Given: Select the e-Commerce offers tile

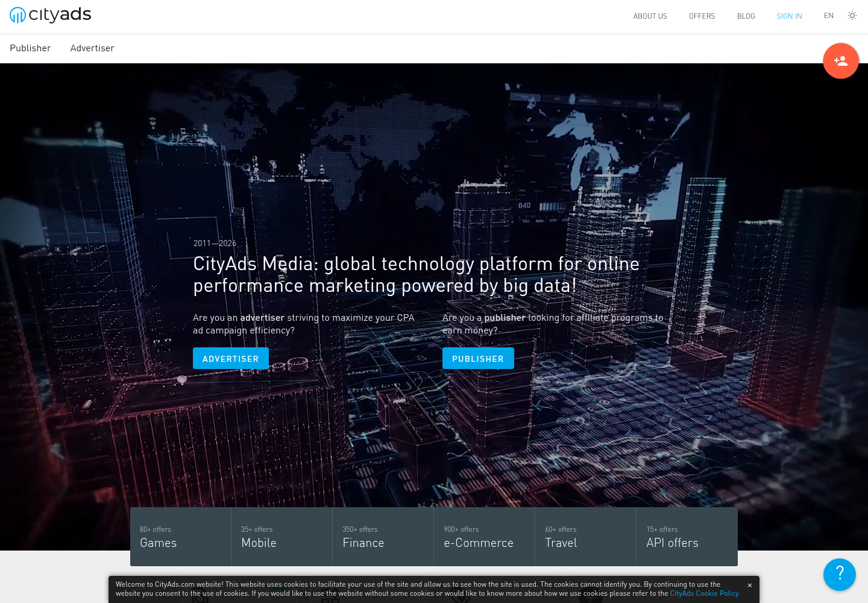Looking at the screenshot, I should (x=485, y=537).
